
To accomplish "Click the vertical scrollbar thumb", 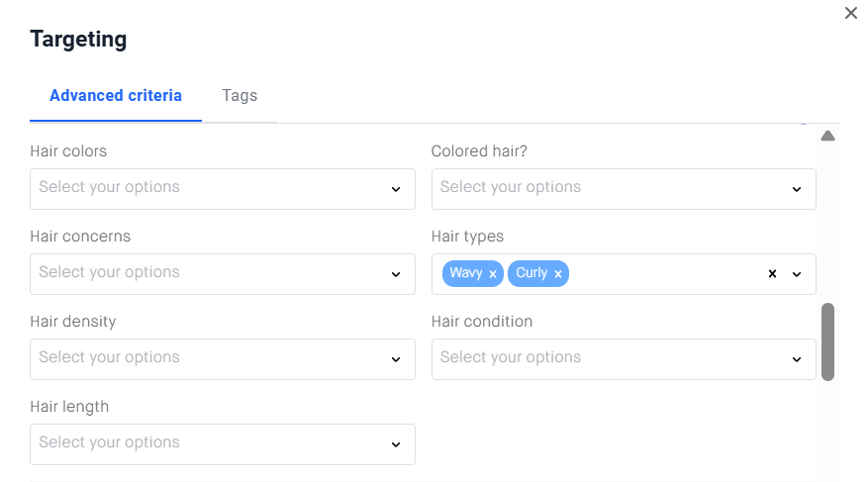I will pyautogui.click(x=827, y=341).
